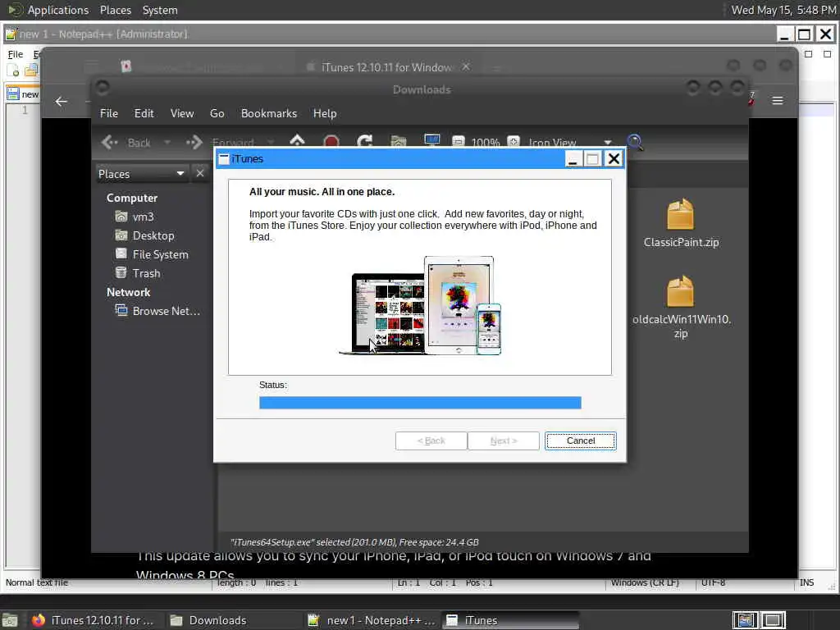Screen dimensions: 840x630
Task: Switch to the iTunes 12.10.11 browser tab
Action: pyautogui.click(x=386, y=67)
